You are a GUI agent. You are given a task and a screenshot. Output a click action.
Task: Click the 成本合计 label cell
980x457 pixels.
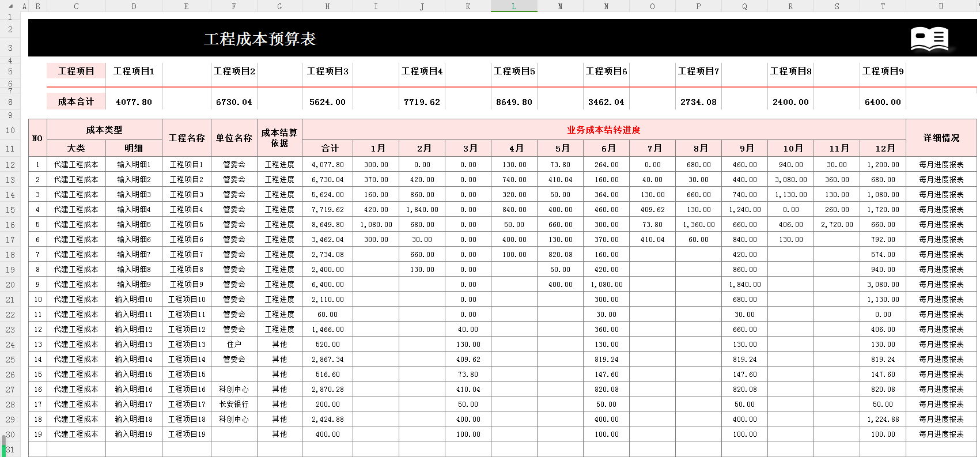76,101
